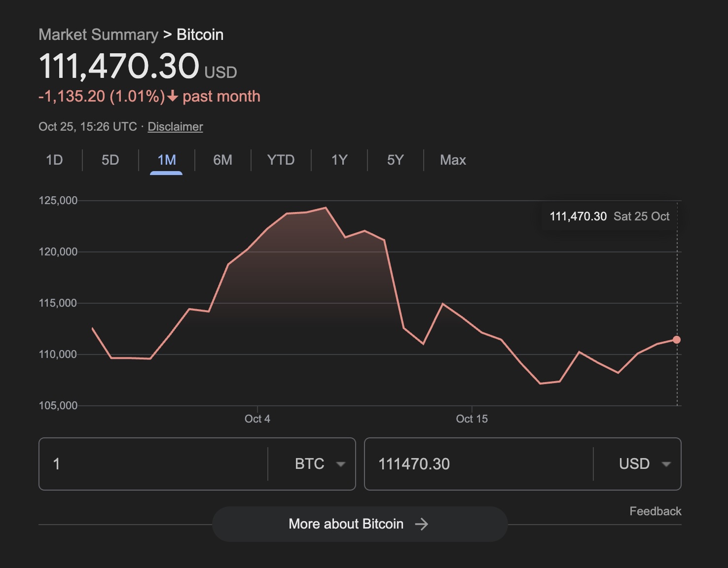Click the red down arrow price-change icon

[x=172, y=96]
